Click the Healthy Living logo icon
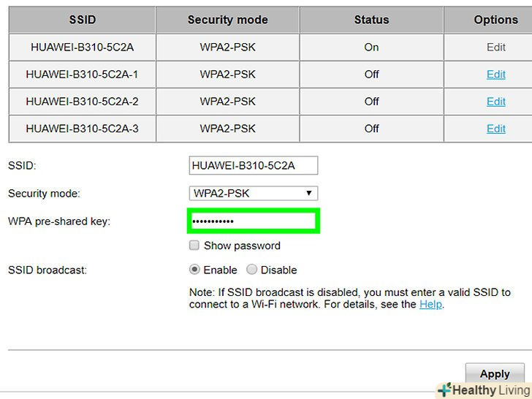532x399 pixels. pyautogui.click(x=444, y=390)
